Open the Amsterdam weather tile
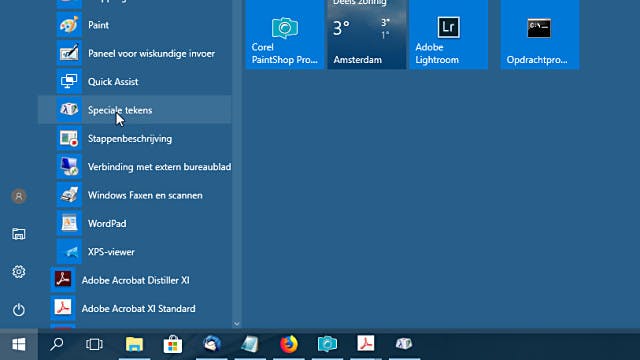 367,35
